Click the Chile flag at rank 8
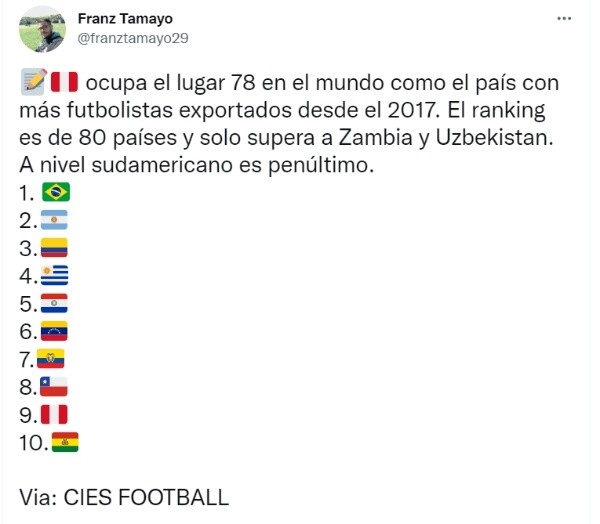Image resolution: width=600 pixels, height=524 pixels. point(52,387)
